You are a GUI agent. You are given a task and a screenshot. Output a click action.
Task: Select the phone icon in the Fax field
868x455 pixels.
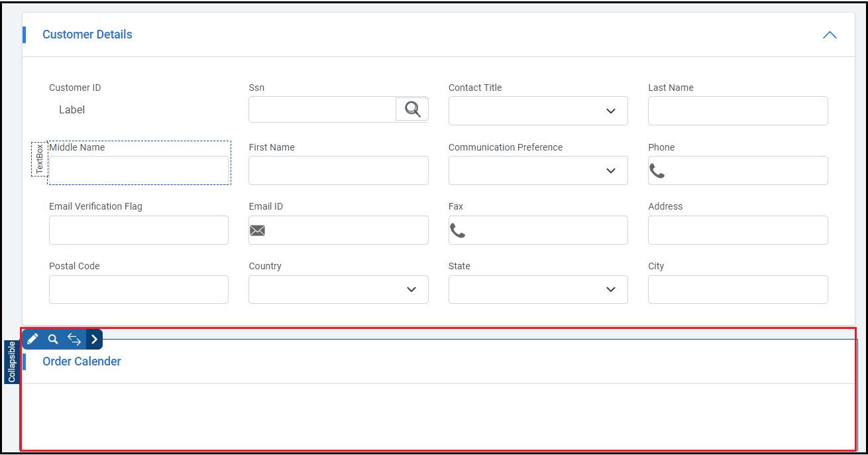click(458, 230)
